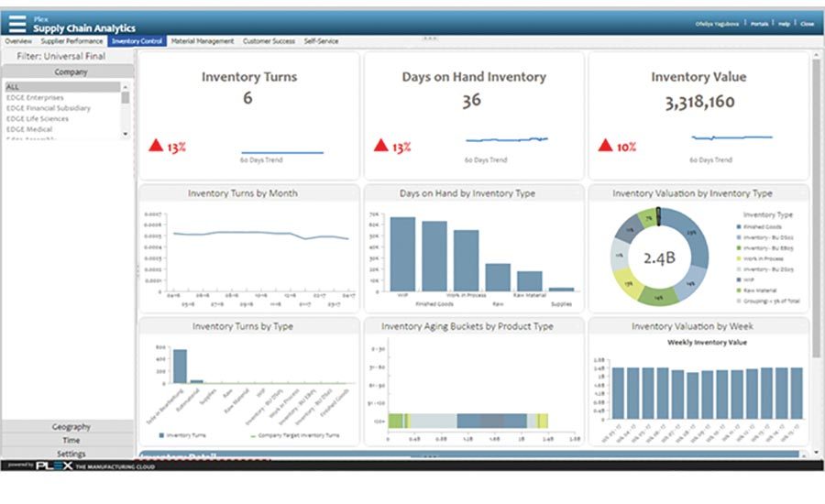Image resolution: width=825 pixels, height=504 pixels.
Task: Go to the Customer Success tab
Action: click(x=269, y=41)
